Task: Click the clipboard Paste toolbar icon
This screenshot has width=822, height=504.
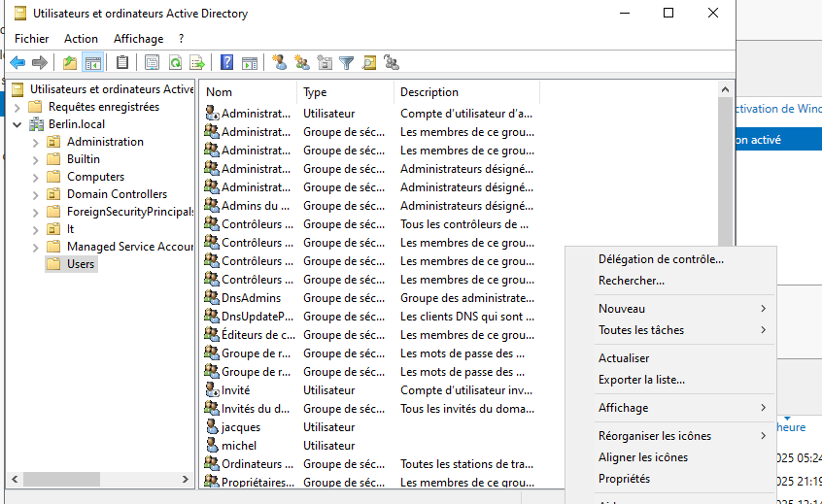Action: [x=122, y=63]
